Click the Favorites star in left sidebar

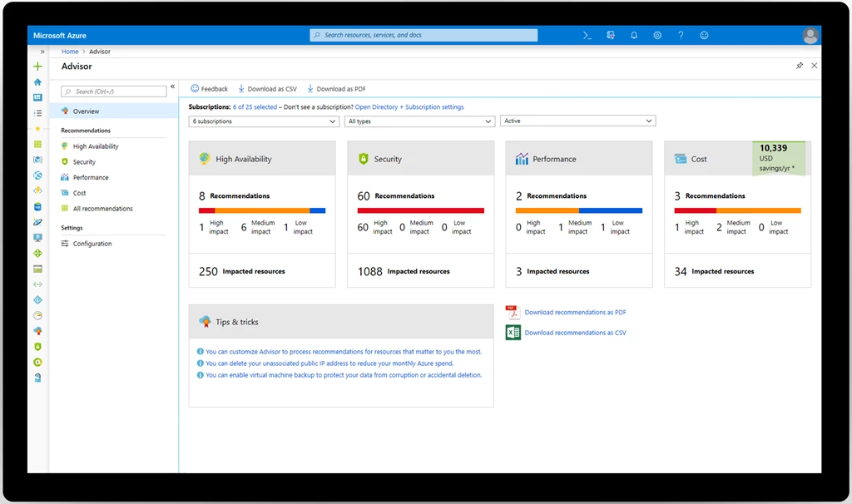point(37,129)
